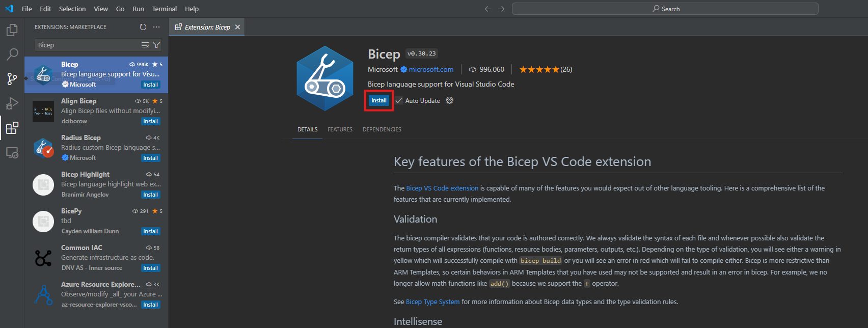Viewport: 868px width, 328px height.
Task: Open the Remote Explorer view
Action: [12, 152]
